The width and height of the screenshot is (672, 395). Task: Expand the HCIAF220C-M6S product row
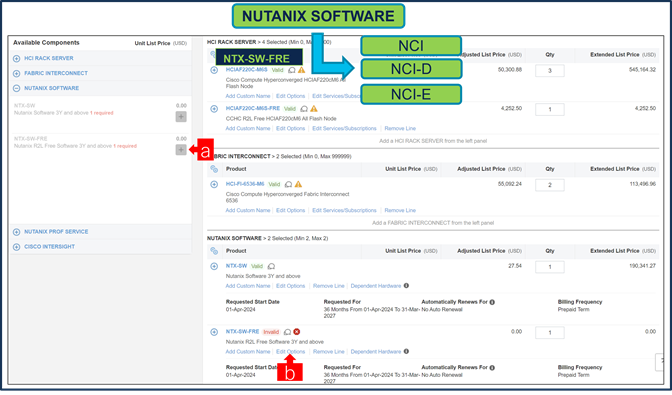214,70
